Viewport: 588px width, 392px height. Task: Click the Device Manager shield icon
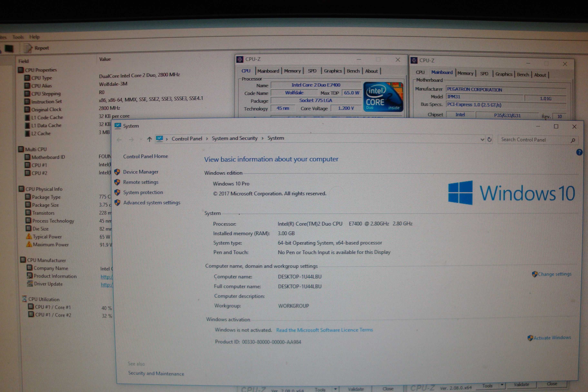(117, 172)
